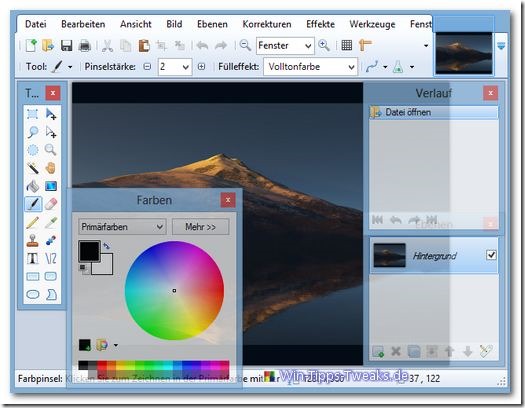525x408 pixels.
Task: Select the Text tool
Action: (32, 258)
